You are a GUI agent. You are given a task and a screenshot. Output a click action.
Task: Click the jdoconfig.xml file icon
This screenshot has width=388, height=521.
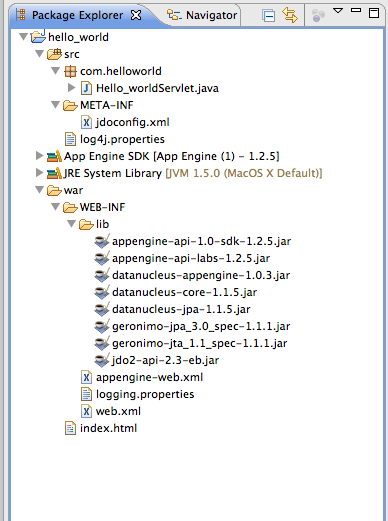[86, 122]
